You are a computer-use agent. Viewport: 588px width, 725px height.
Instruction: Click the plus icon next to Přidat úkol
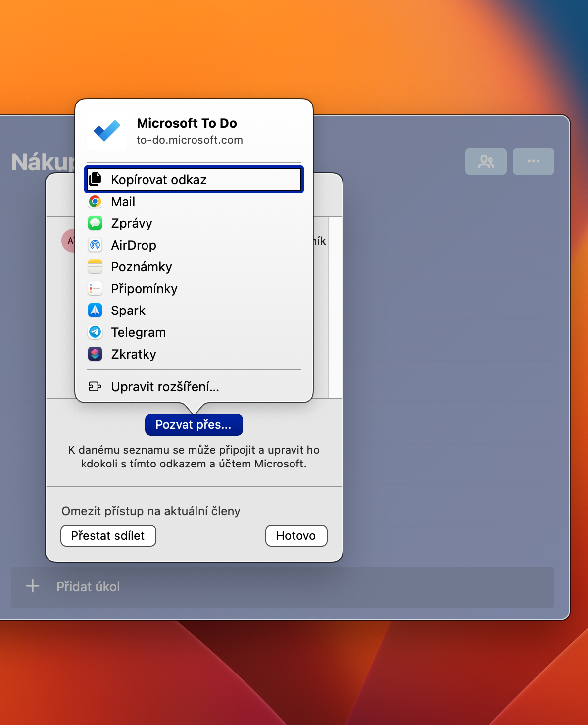pyautogui.click(x=33, y=586)
